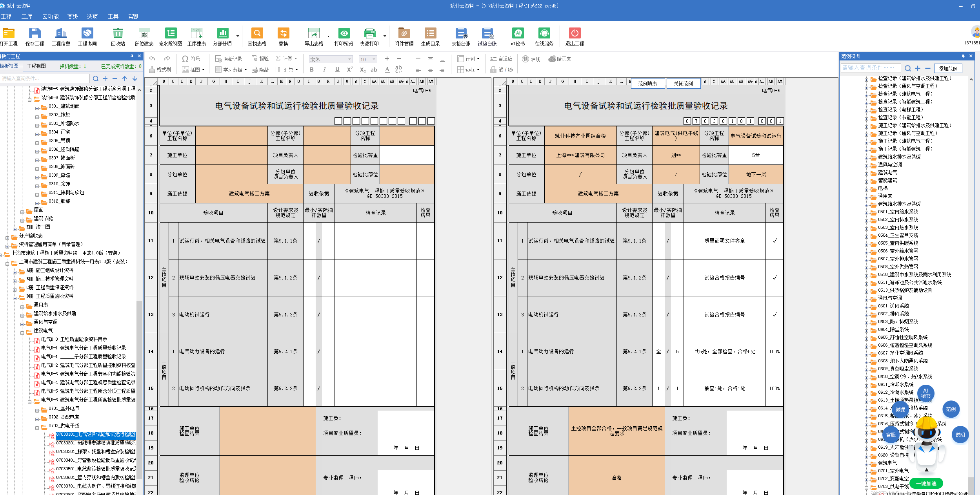Click the 添加范例 button
This screenshot has height=495, width=980.
[x=948, y=68]
